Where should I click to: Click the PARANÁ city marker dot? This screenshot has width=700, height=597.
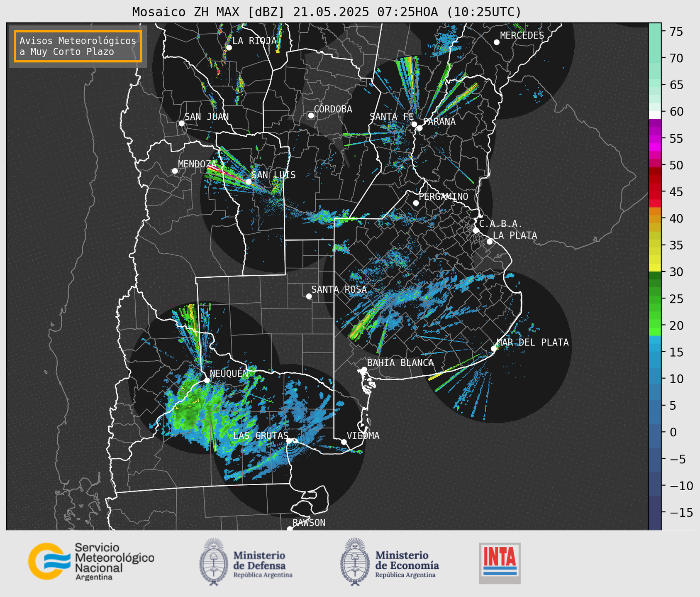pos(420,128)
